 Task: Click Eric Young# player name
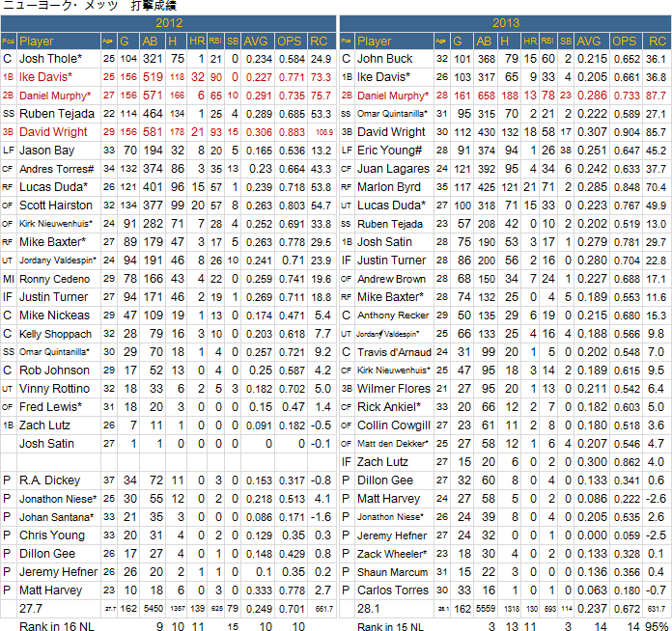(389, 151)
